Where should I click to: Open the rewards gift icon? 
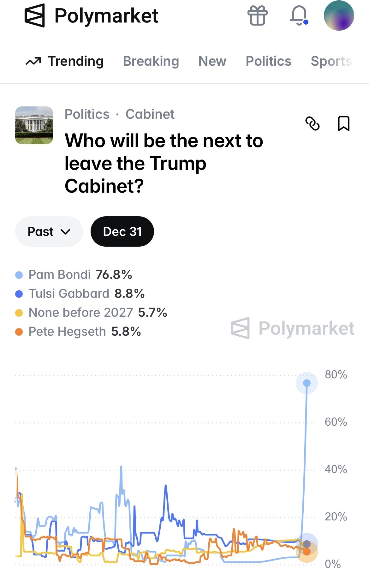click(x=257, y=16)
